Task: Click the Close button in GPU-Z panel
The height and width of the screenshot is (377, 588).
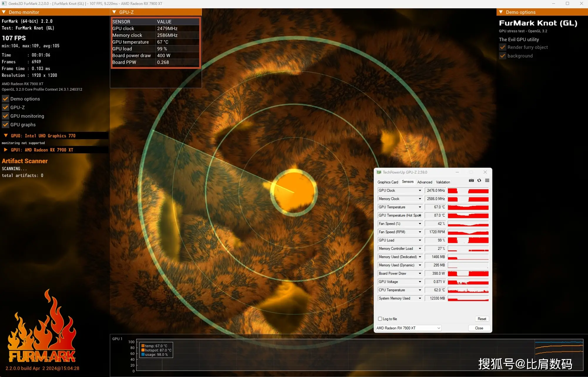Action: pyautogui.click(x=479, y=328)
